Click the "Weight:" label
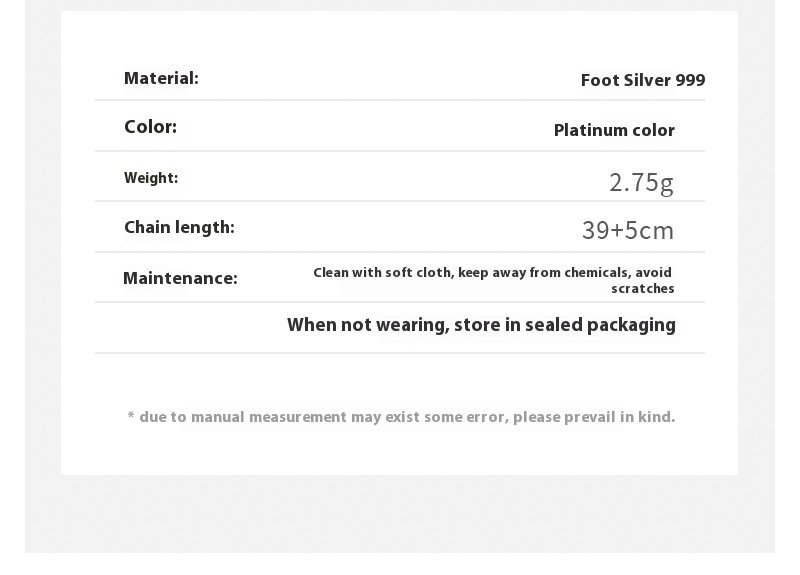800x575 pixels. point(151,178)
